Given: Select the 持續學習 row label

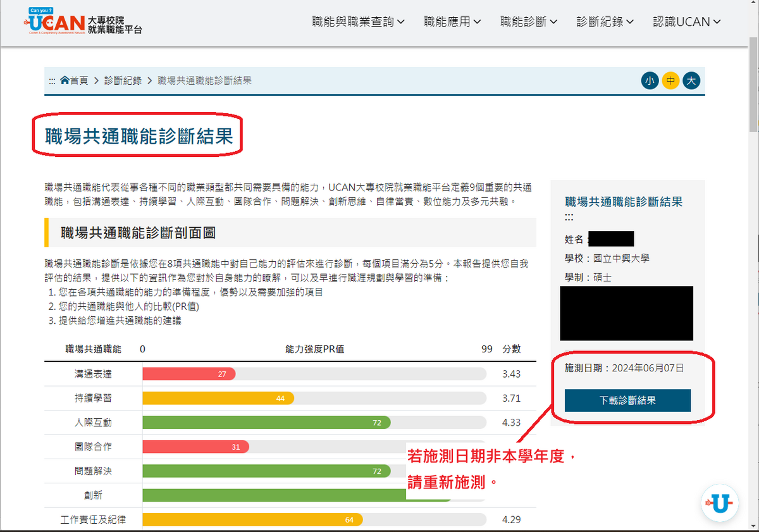Looking at the screenshot, I should (93, 399).
